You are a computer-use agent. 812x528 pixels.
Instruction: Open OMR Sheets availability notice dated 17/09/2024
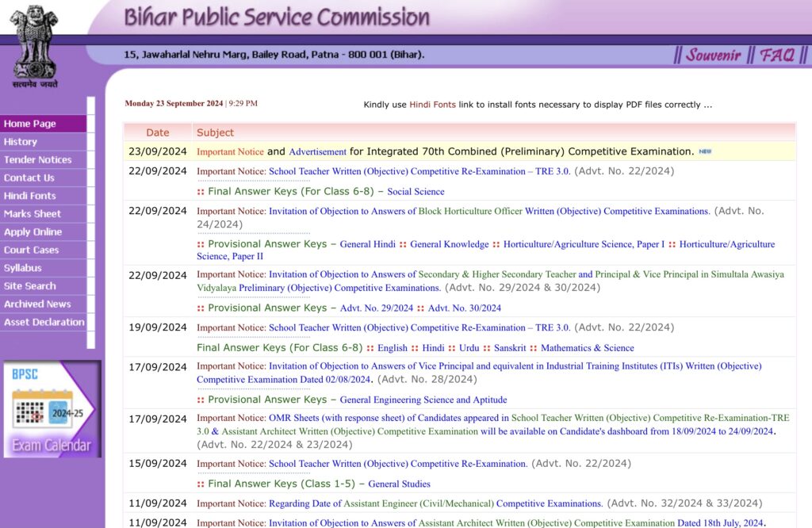[493, 424]
